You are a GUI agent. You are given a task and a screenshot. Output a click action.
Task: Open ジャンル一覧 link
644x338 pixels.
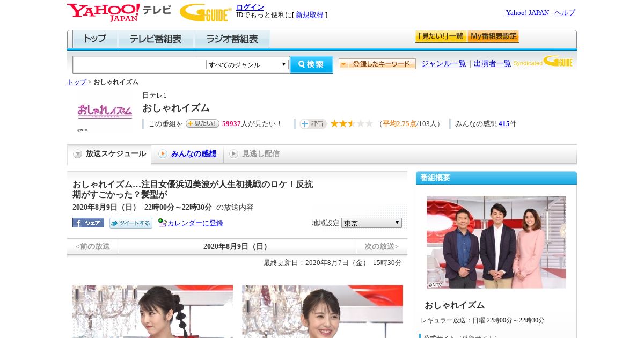point(444,64)
